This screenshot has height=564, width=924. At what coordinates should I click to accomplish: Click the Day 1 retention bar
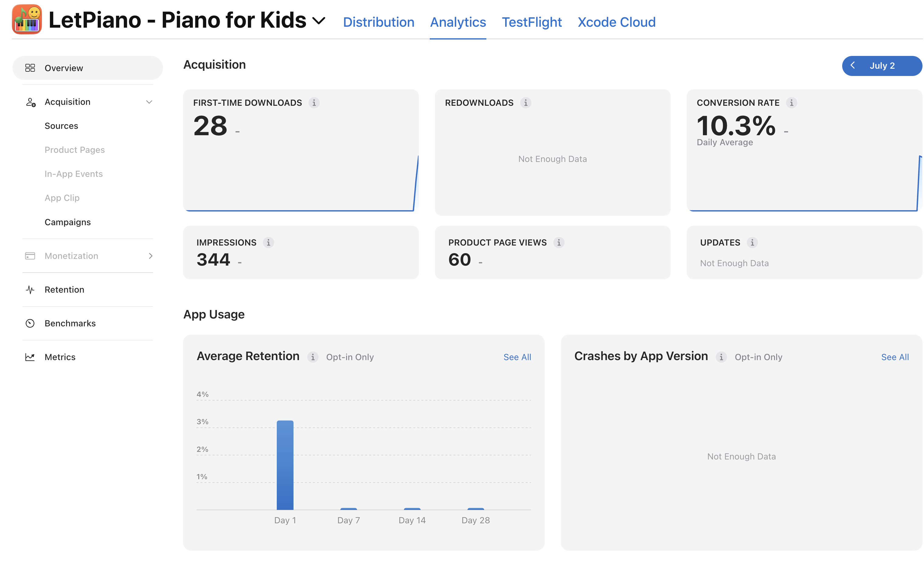(x=285, y=465)
